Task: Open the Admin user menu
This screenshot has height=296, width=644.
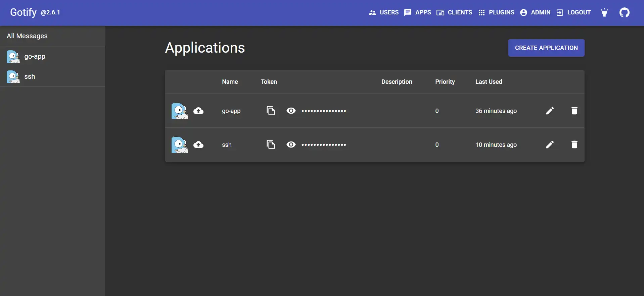Action: coord(535,12)
